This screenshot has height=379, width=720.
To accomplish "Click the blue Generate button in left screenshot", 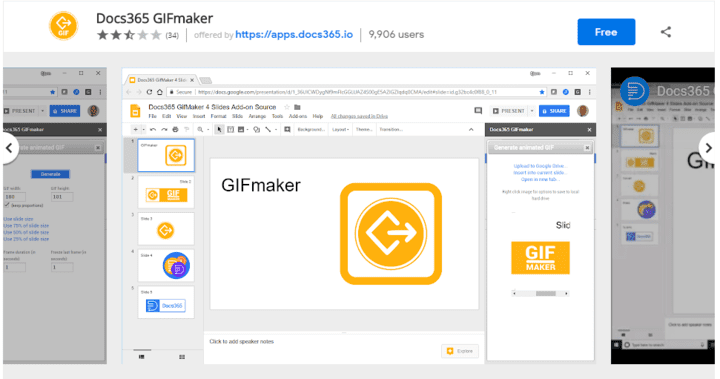I will (x=51, y=174).
